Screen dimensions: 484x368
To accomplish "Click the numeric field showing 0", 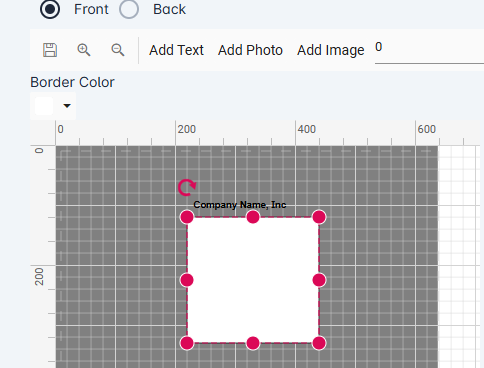I will 429,50.
